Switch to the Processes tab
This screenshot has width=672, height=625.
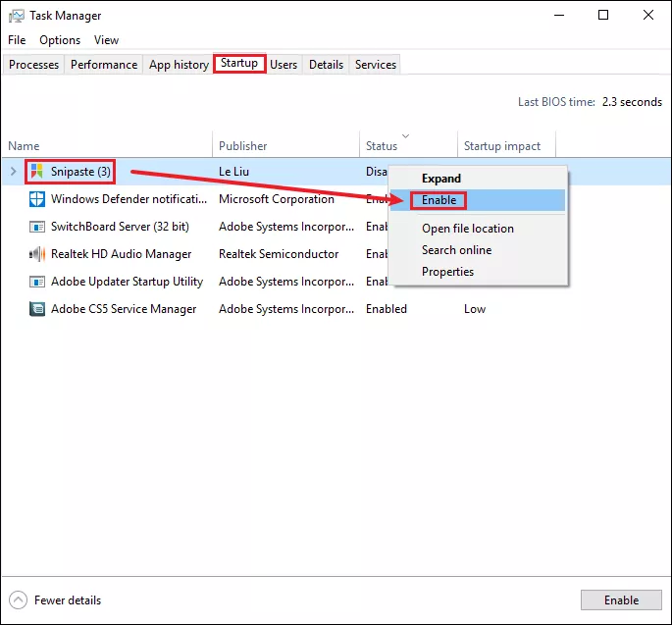[33, 65]
